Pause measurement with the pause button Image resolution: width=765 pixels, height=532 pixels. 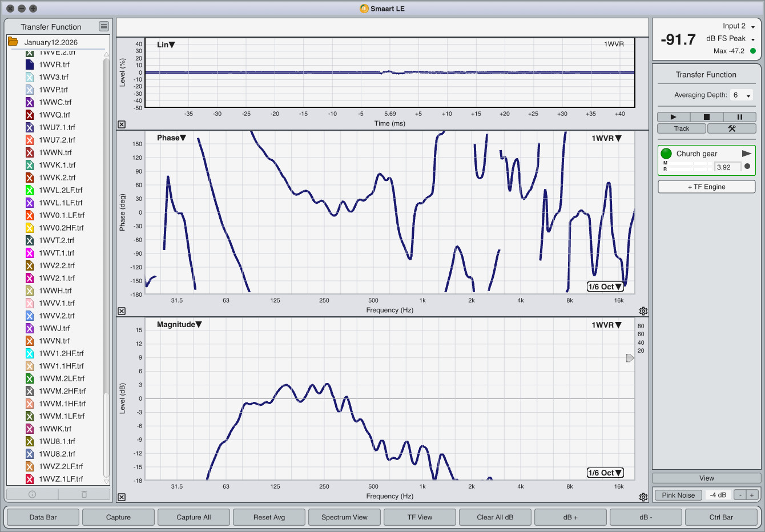coord(739,117)
